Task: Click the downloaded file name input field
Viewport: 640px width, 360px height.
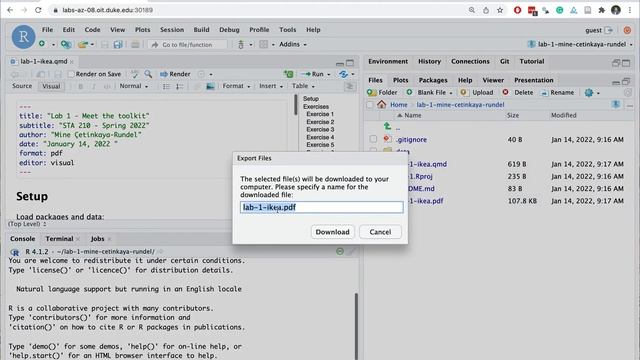Action: (x=322, y=207)
